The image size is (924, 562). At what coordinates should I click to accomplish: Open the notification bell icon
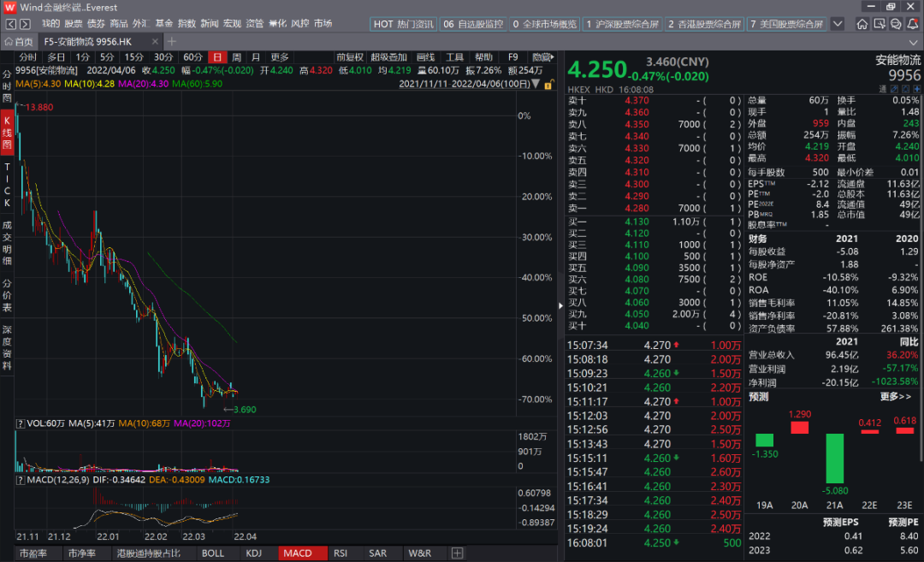(x=912, y=24)
